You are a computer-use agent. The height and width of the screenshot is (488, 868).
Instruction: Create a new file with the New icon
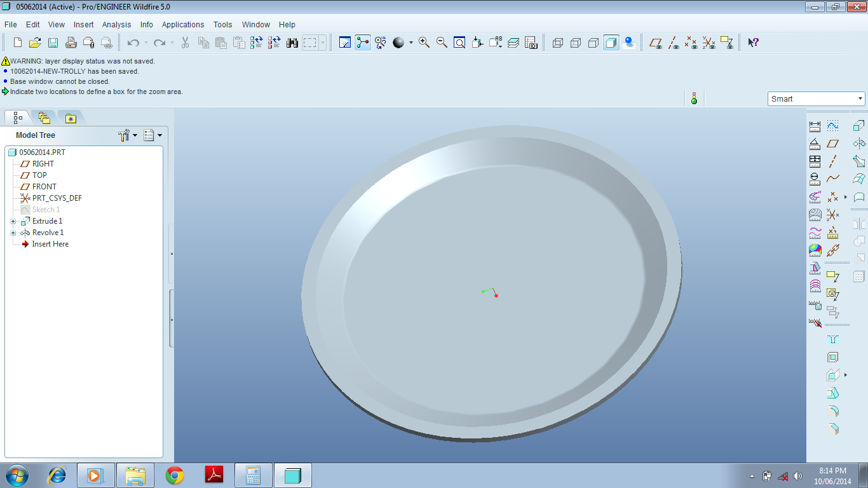pos(18,43)
